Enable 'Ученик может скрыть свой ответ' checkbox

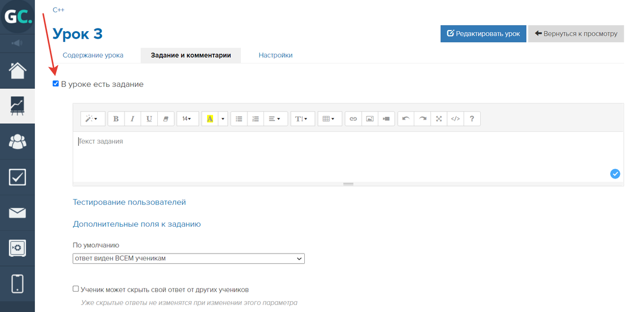coord(76,289)
